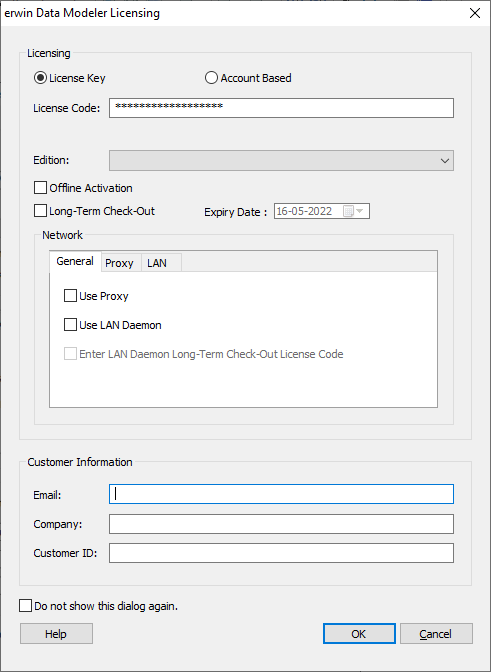Click the OK button

[359, 633]
